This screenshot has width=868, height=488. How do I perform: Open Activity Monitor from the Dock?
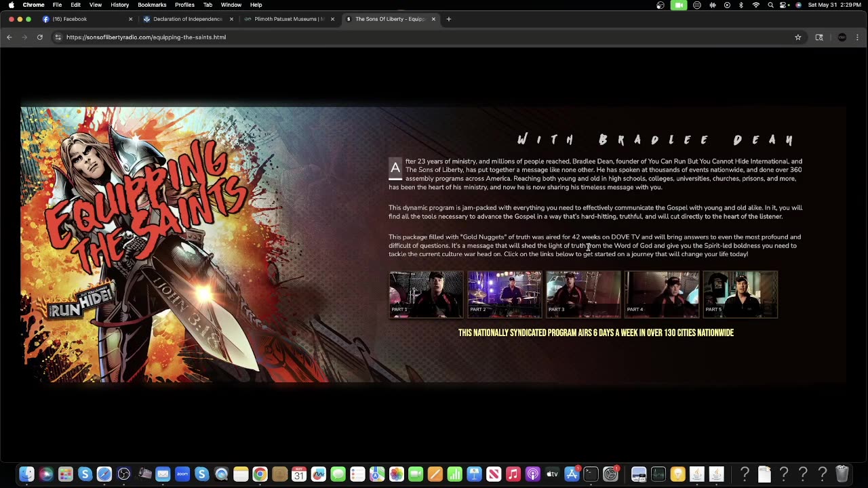click(x=658, y=474)
